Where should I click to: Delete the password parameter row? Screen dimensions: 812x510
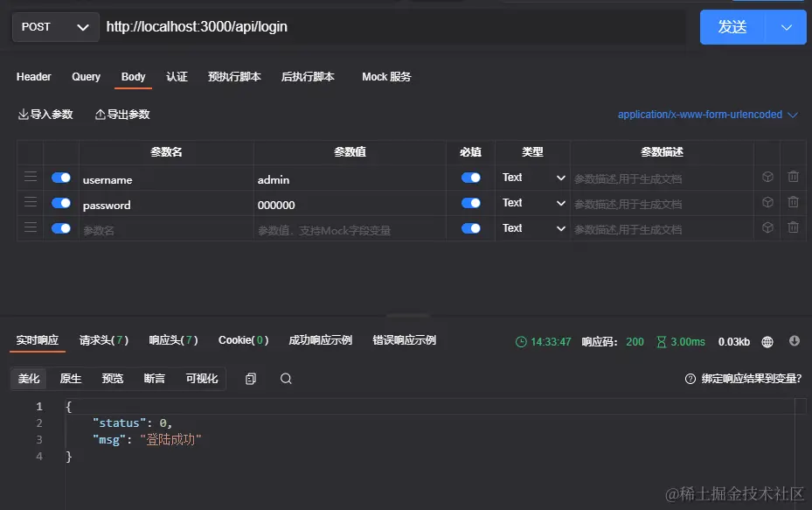[x=793, y=202]
